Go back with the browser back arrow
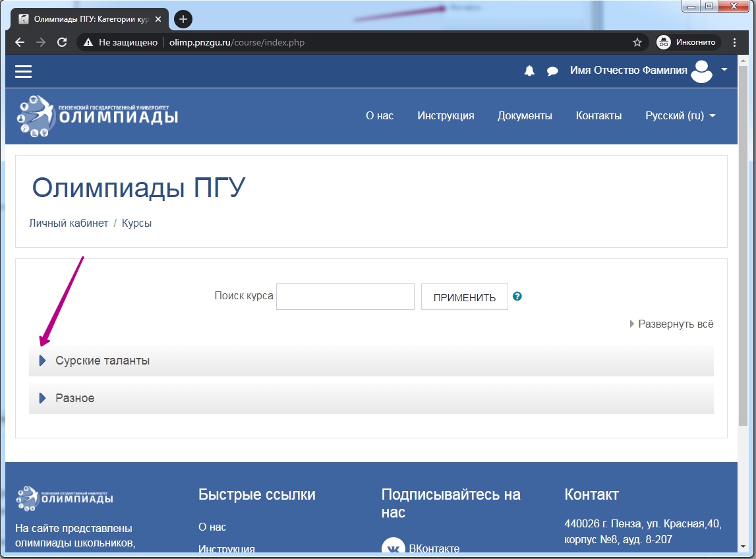Screen dimensions: 756x559 pos(20,42)
